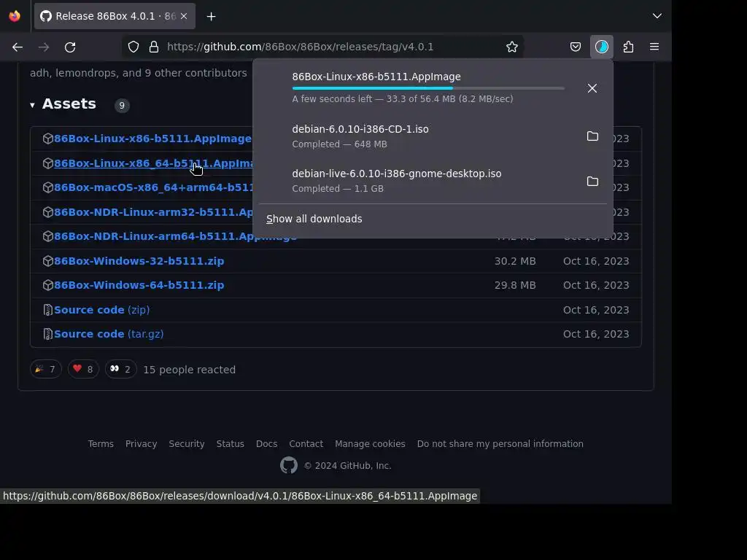Download 86Box-Linux-x86-b5111.AppImage asset link
The image size is (747, 560).
152,139
